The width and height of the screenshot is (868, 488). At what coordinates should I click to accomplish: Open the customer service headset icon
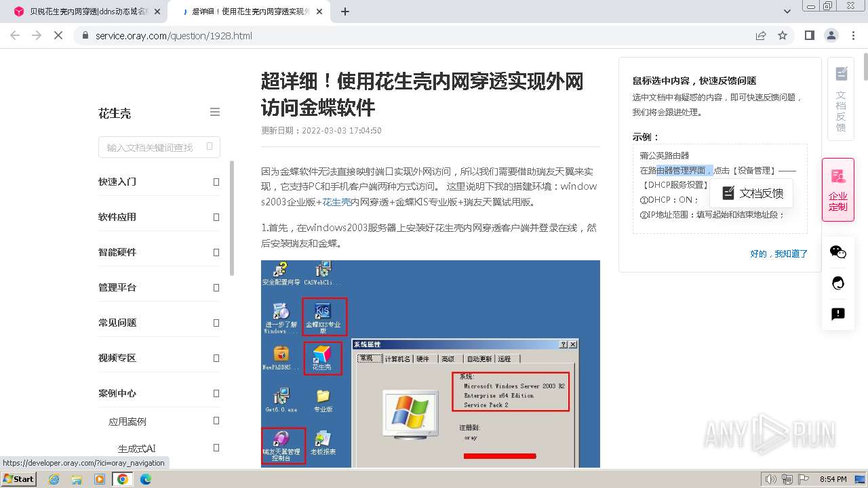pyautogui.click(x=838, y=283)
